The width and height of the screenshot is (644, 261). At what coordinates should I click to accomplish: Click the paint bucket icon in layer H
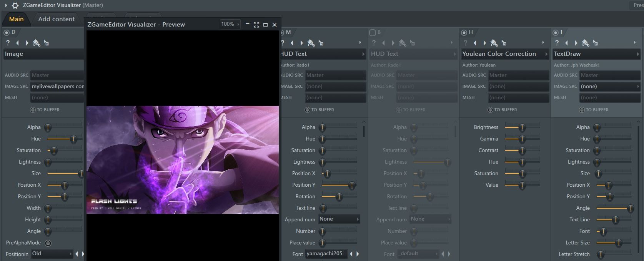pos(494,43)
